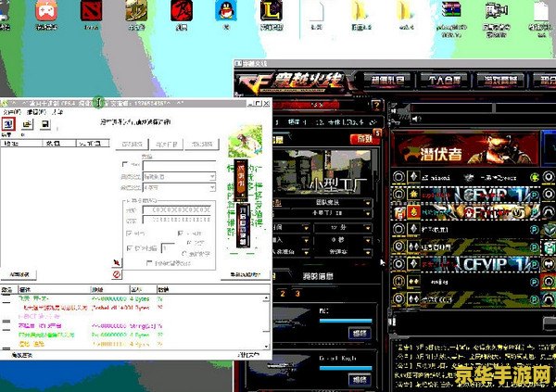Click the P icon on the fourth player row
This screenshot has width=556, height=392.
534,230
